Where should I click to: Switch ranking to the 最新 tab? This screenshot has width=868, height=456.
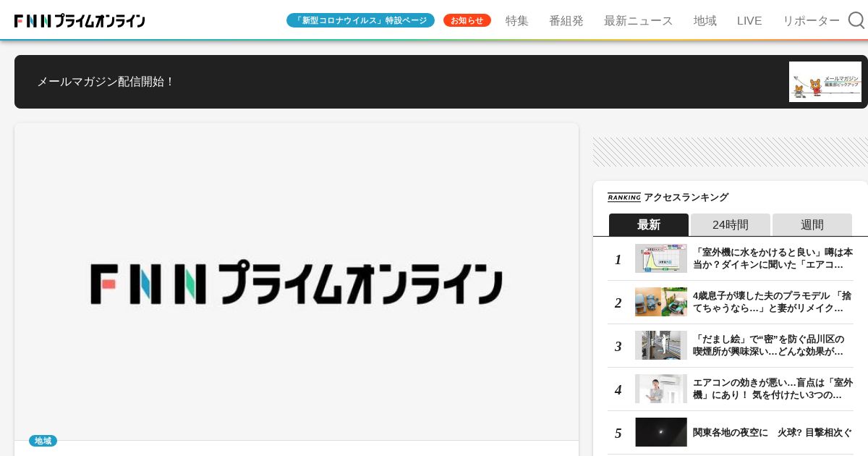[649, 224]
